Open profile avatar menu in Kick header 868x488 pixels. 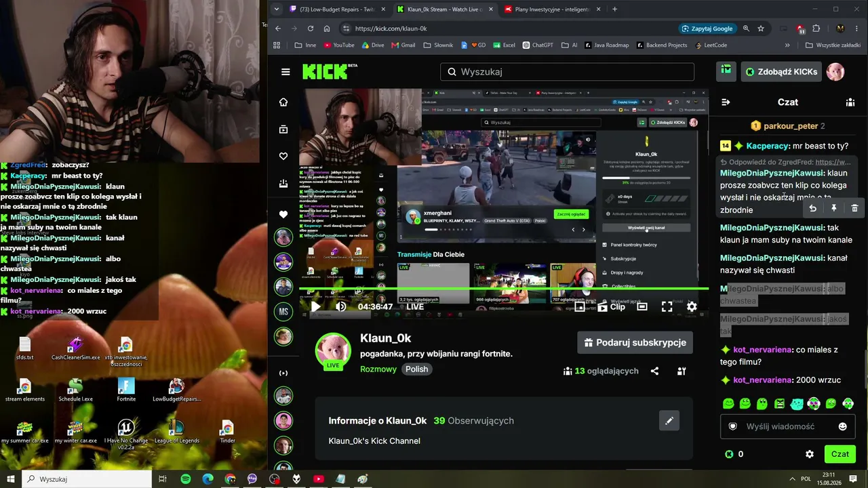(x=835, y=72)
